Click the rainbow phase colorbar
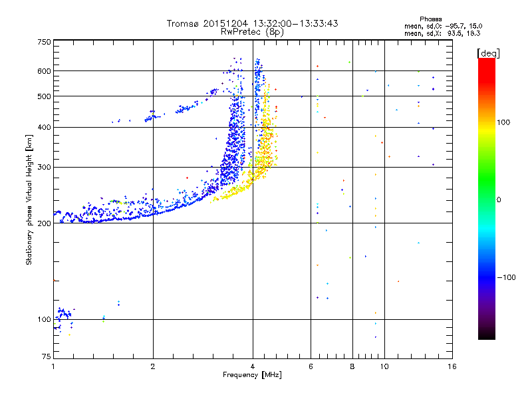This screenshot has width=532, height=399. (x=487, y=199)
